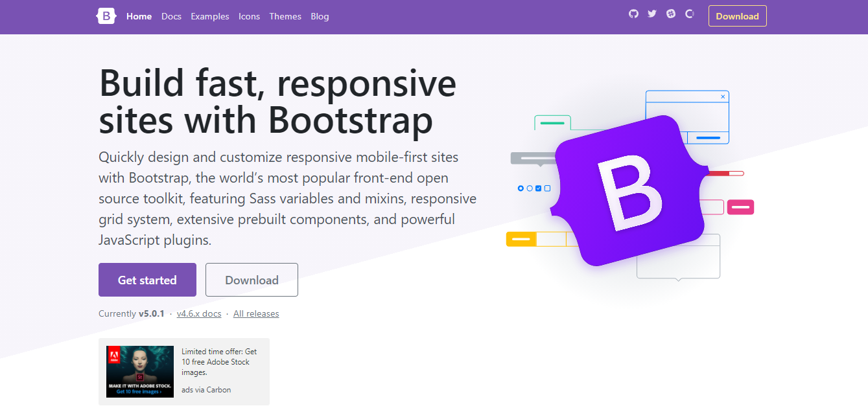Open the Slack icon link in the navbar
The width and height of the screenshot is (868, 419).
pos(671,14)
